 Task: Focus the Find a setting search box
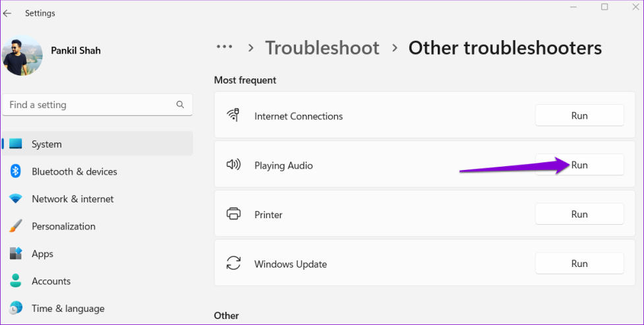coord(89,105)
